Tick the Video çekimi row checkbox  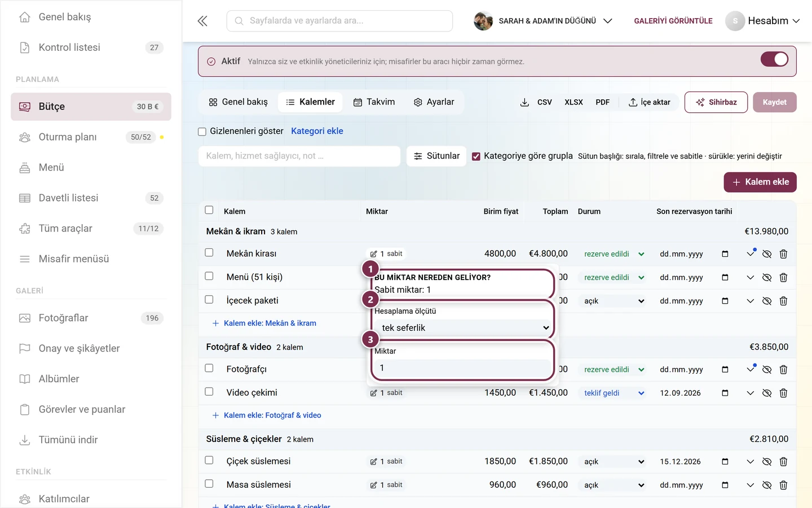pyautogui.click(x=209, y=392)
